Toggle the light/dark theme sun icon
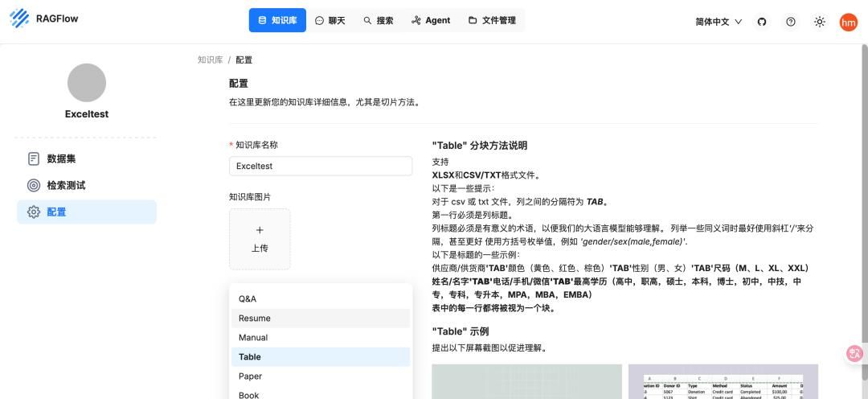This screenshot has width=868, height=399. 820,22
